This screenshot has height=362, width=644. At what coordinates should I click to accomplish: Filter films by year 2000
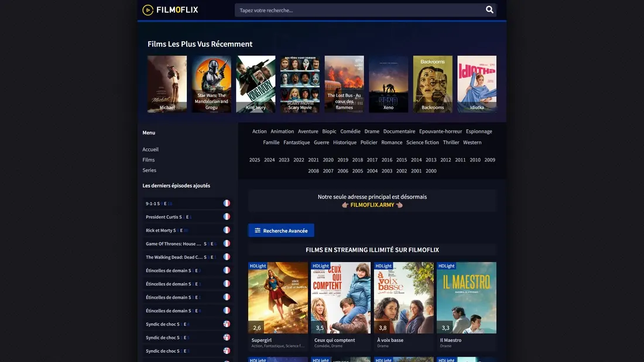[431, 171]
